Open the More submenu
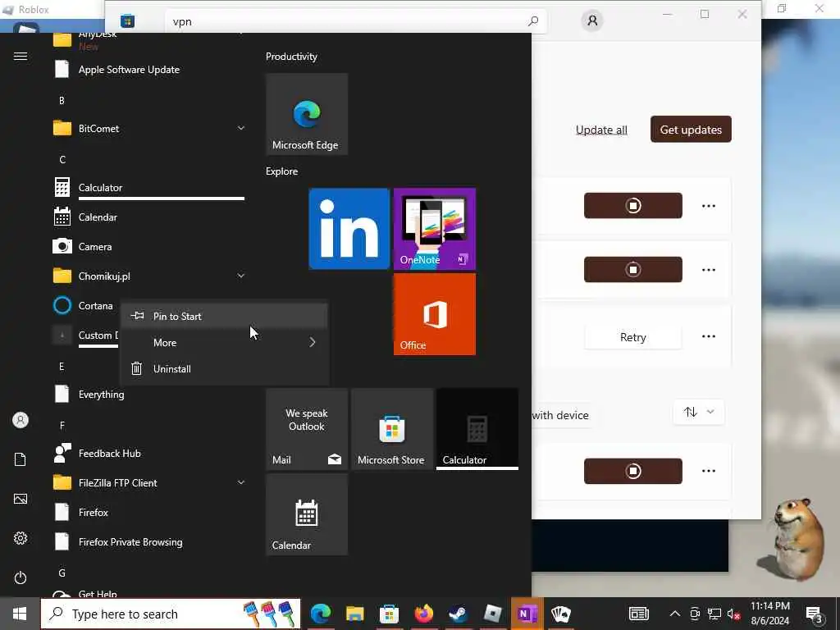 click(225, 342)
